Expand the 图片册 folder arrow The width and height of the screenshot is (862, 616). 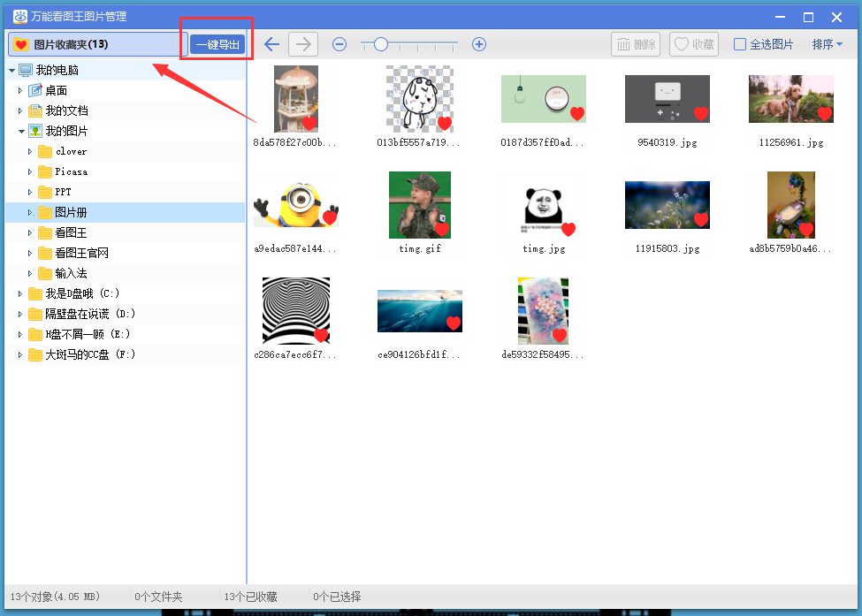tap(30, 212)
